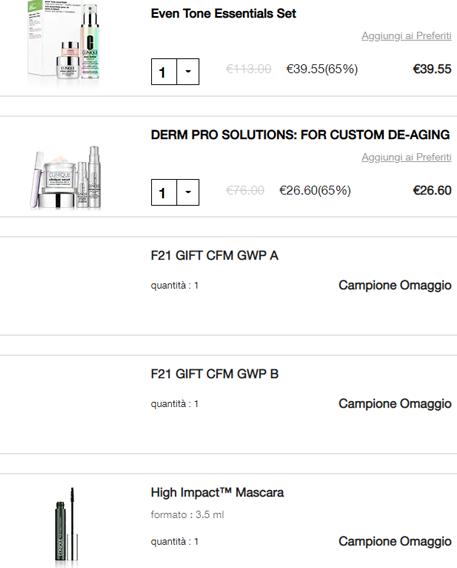Select F21 GIFT CFM GWP B item
The image size is (457, 568).
coord(214,374)
